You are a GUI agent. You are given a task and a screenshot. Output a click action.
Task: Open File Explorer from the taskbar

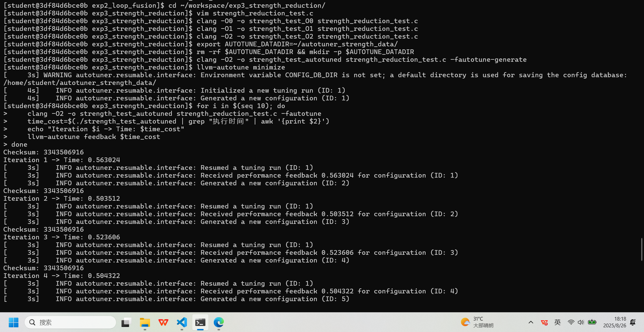145,323
